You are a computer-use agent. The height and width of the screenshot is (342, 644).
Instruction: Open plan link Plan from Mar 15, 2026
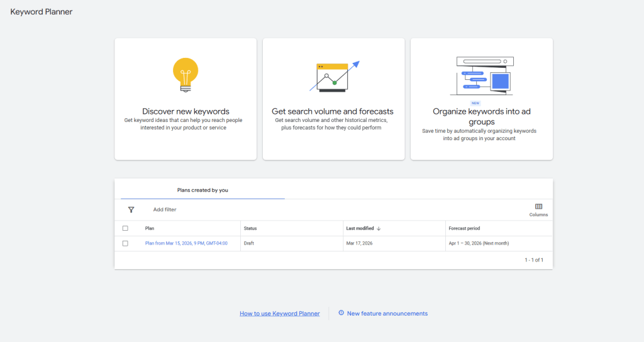(186, 243)
